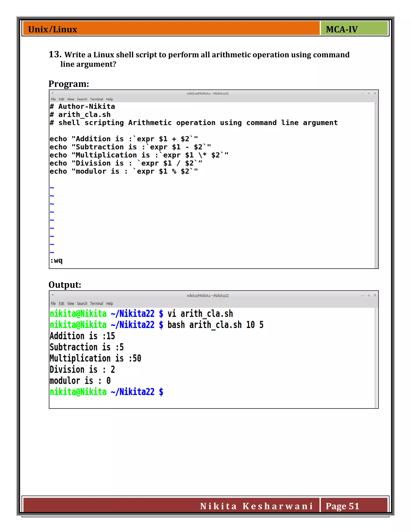
Task: Click the echo "Addition is" code line
Action: pos(124,139)
